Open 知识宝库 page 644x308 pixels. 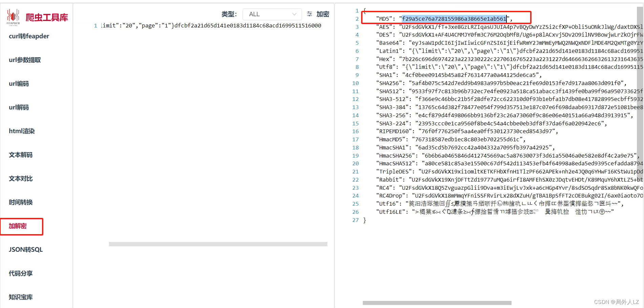click(x=21, y=297)
